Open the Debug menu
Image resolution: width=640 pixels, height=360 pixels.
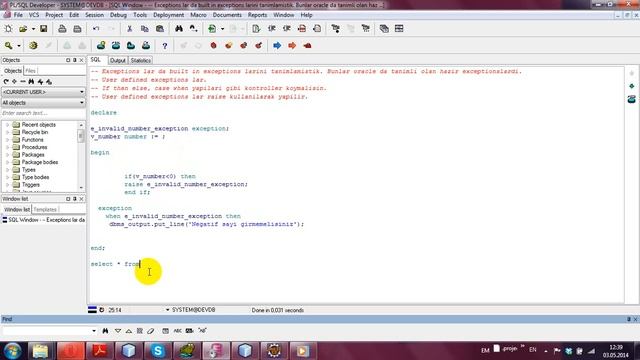coord(118,15)
